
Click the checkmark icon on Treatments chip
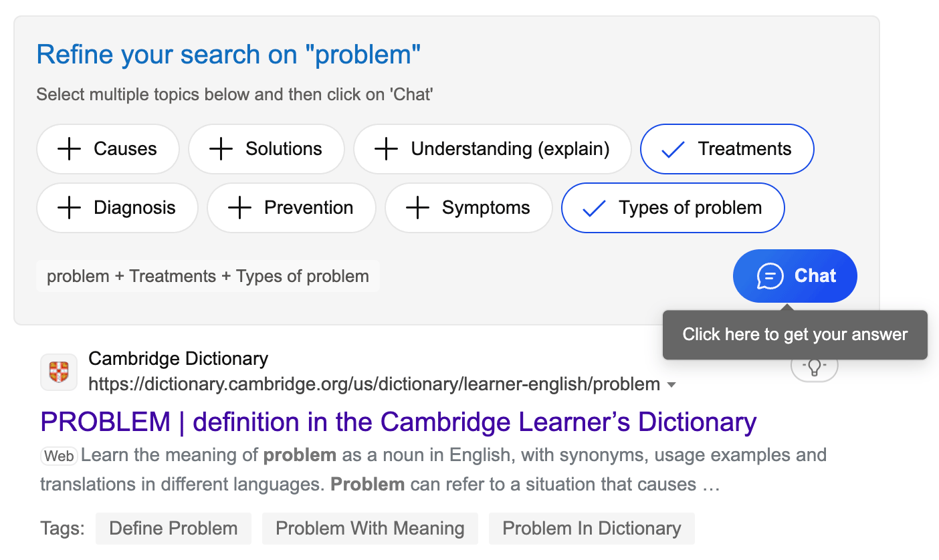tap(672, 150)
